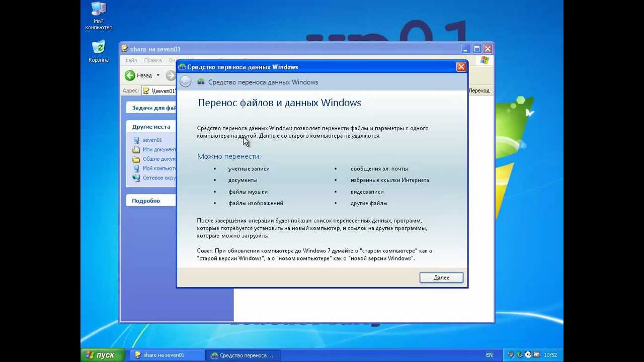Click the Можно перенести: subheading
Screen dimensions: 644x362
point(229,156)
